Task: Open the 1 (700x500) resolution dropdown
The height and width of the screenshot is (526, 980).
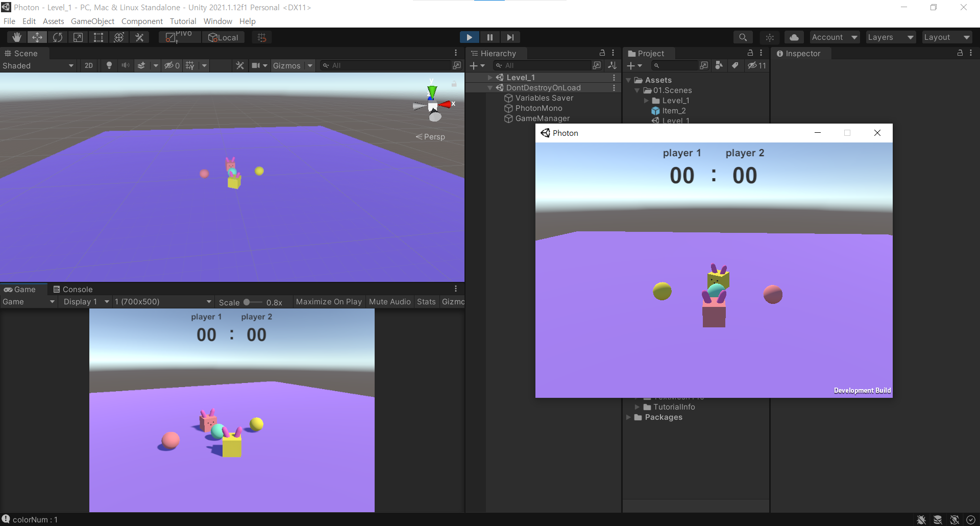Action: click(162, 302)
